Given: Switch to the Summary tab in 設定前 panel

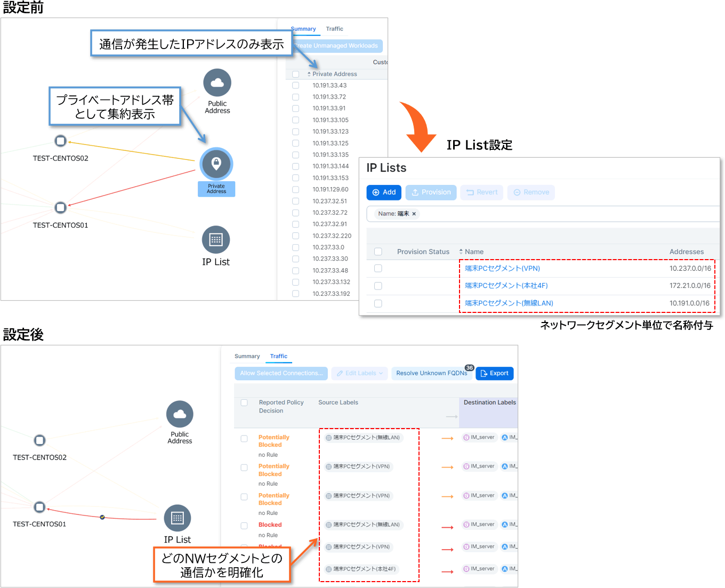Looking at the screenshot, I should (303, 29).
